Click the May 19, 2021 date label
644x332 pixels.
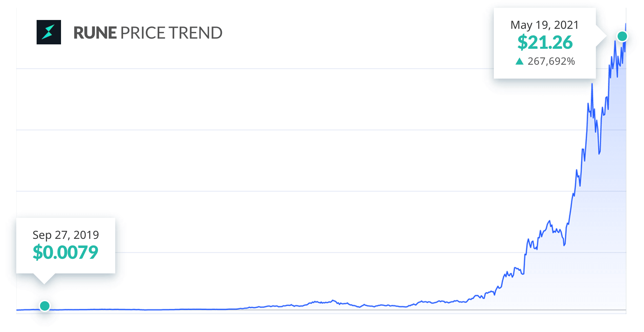(544, 25)
